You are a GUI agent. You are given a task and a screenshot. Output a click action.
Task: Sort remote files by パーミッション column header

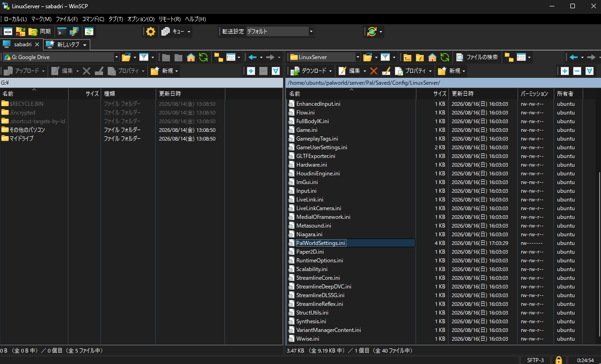536,93
